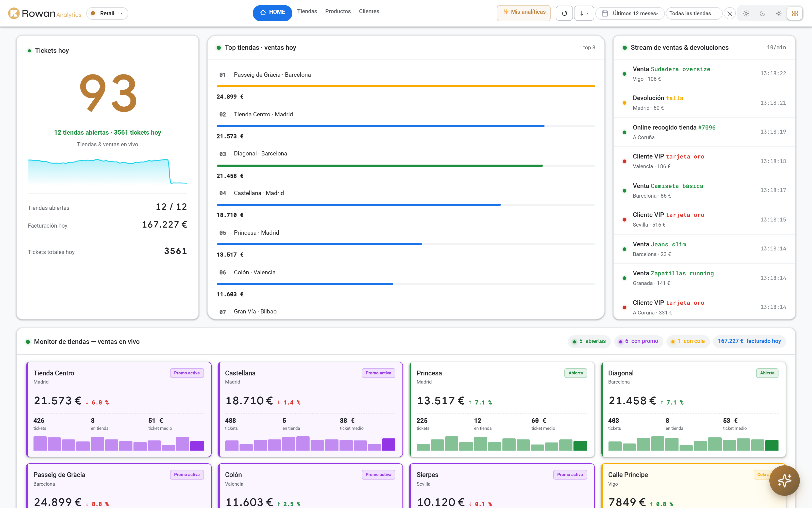Filter by 5 abiertas chip
The height and width of the screenshot is (508, 812).
(x=589, y=341)
